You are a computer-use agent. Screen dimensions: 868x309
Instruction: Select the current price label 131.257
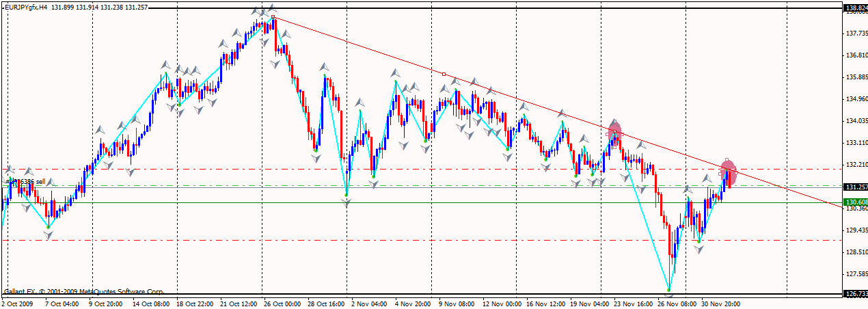click(855, 187)
